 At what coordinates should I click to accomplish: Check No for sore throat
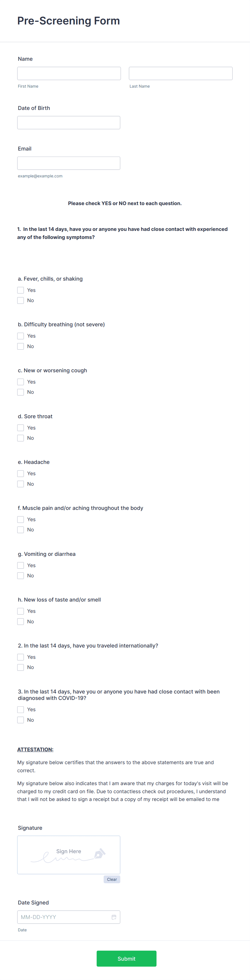pyautogui.click(x=20, y=438)
